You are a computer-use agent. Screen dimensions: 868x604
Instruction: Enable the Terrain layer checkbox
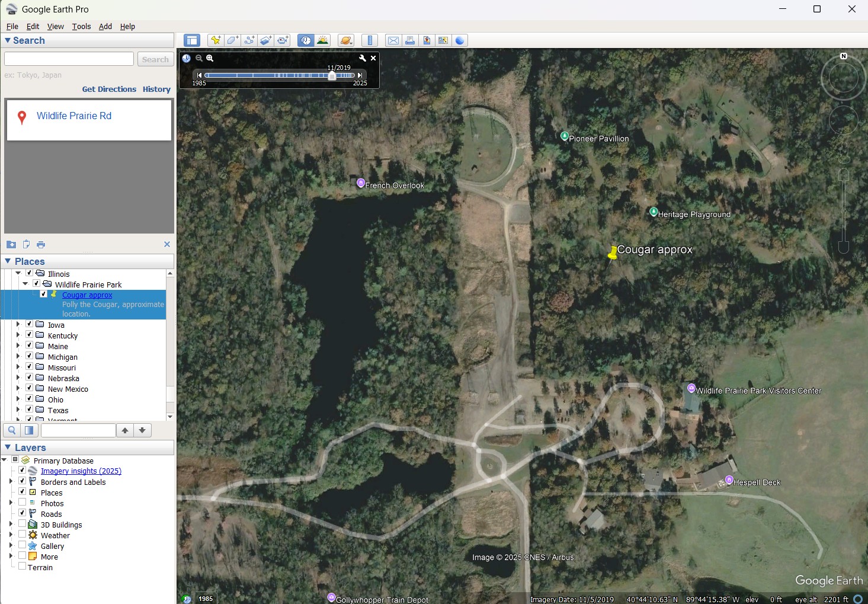(x=23, y=567)
